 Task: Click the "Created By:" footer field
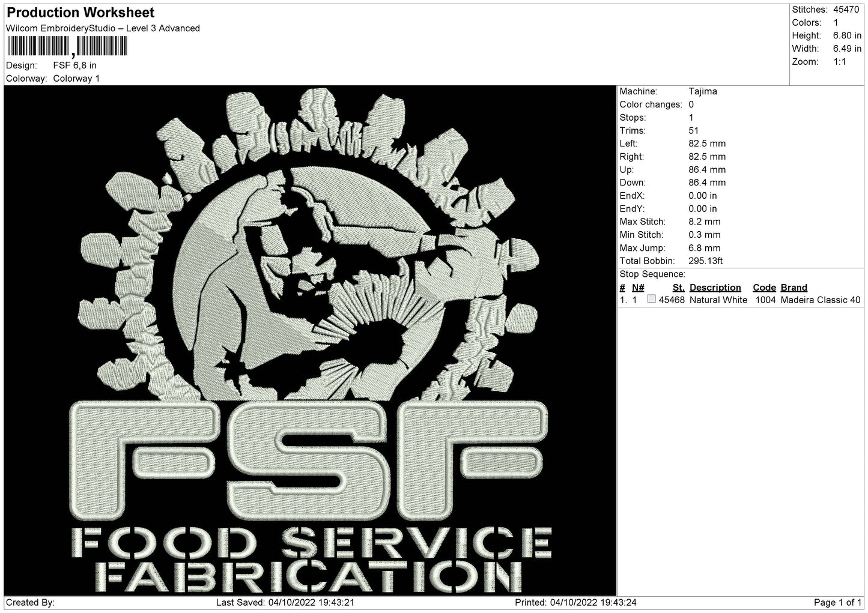[31, 602]
